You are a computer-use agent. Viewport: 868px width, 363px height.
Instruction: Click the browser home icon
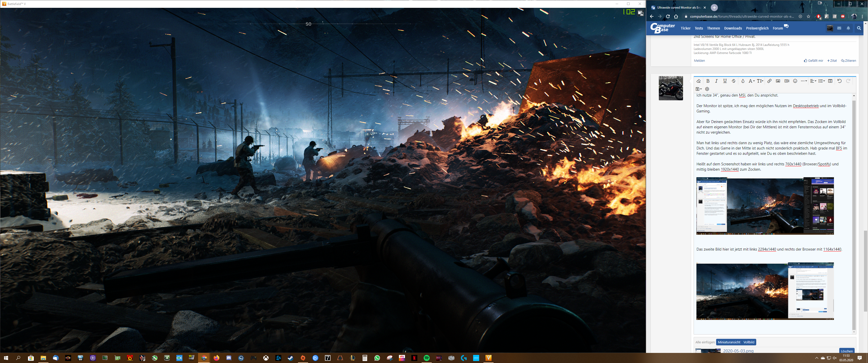point(676,16)
